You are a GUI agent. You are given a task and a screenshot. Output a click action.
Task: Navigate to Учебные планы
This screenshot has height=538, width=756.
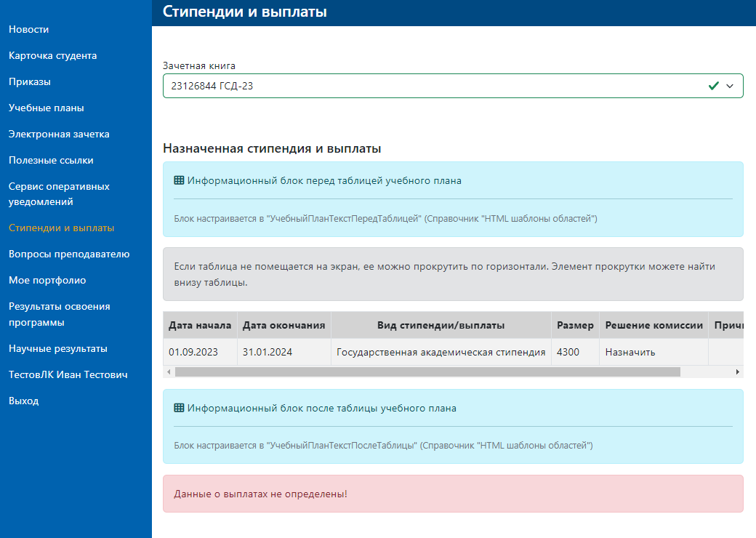pyautogui.click(x=47, y=108)
